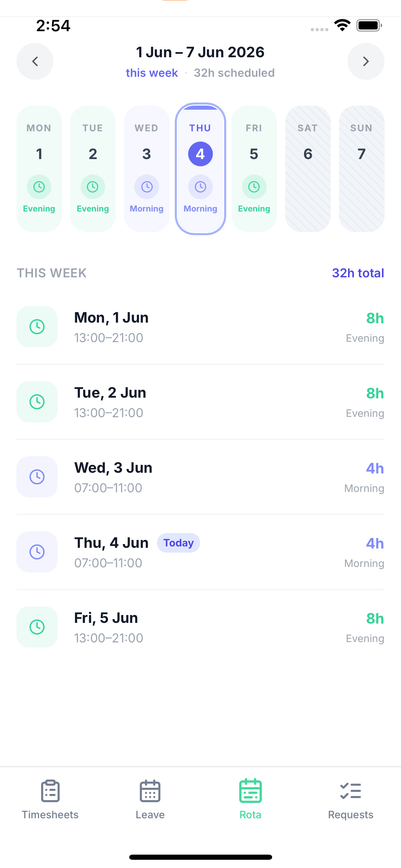
Task: Tap the clock icon under Tuesday 2
Action: coord(93,187)
